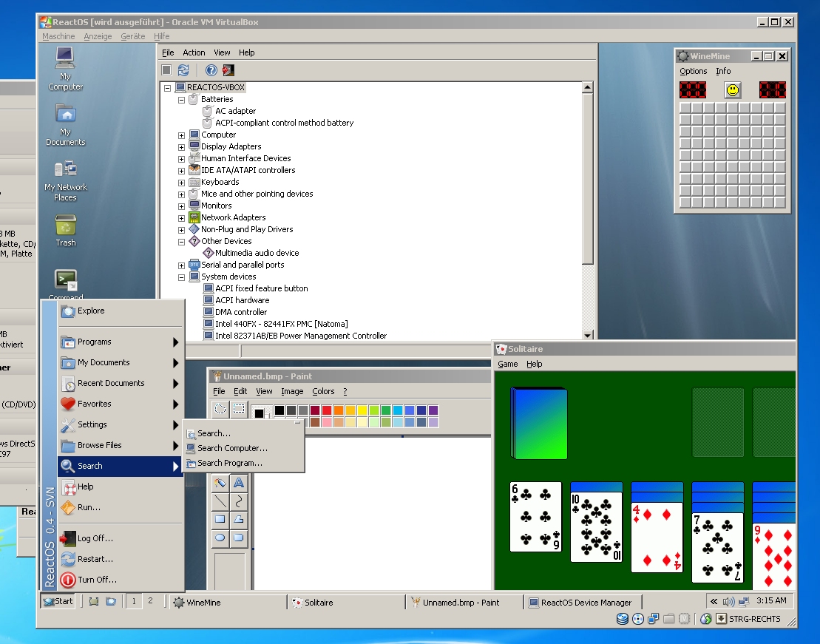Click the blue help icon in Device Manager toolbar
The height and width of the screenshot is (644, 820).
coord(211,70)
